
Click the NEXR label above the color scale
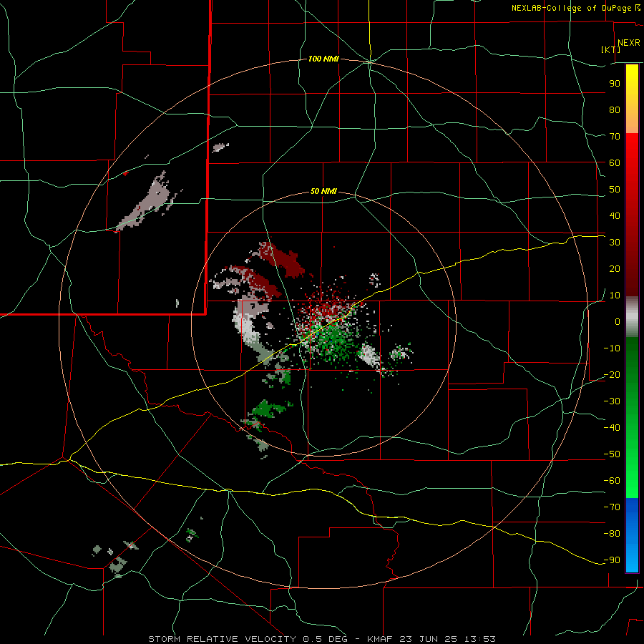point(628,43)
